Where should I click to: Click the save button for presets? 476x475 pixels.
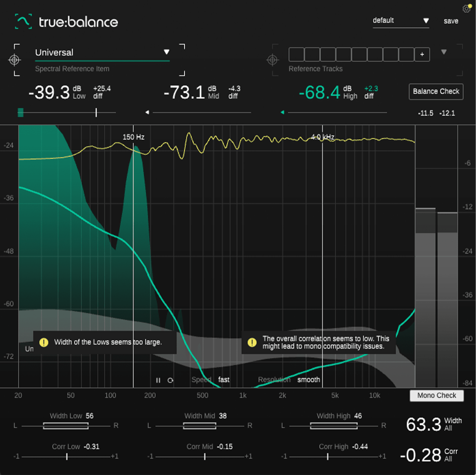click(x=451, y=21)
